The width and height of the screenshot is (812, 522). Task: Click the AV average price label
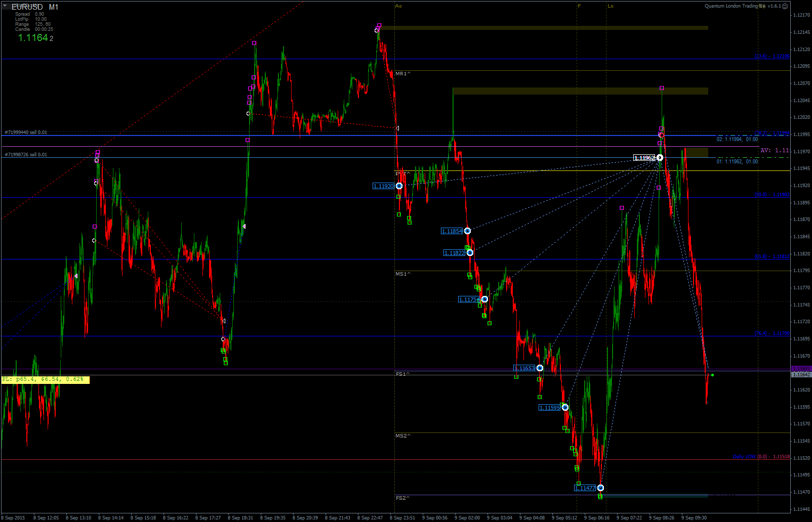point(775,150)
